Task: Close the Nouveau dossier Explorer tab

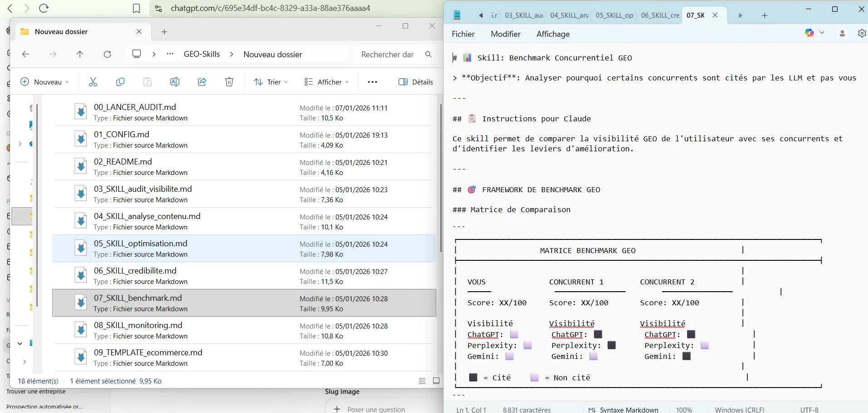Action: [139, 31]
